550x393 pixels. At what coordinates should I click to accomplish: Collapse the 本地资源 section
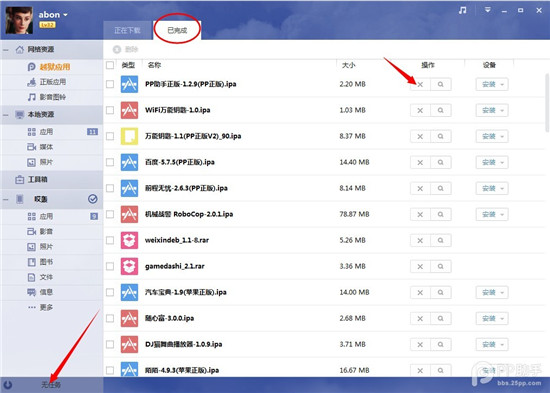tap(6, 114)
